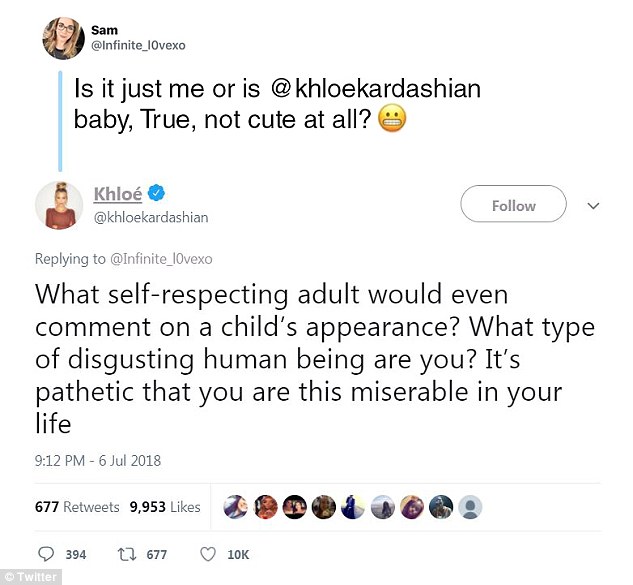Viewport: 633px width, 585px height.
Task: View the 677 Retweets list
Action: 77,507
